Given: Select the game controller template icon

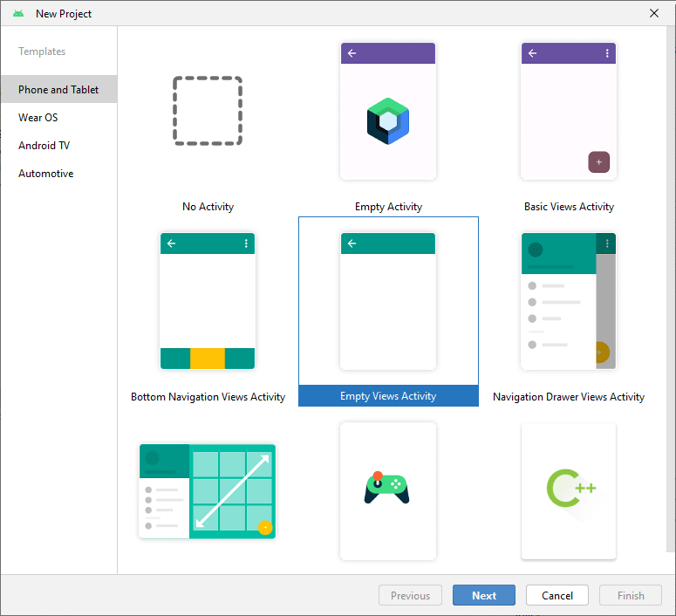Looking at the screenshot, I should coord(386,488).
